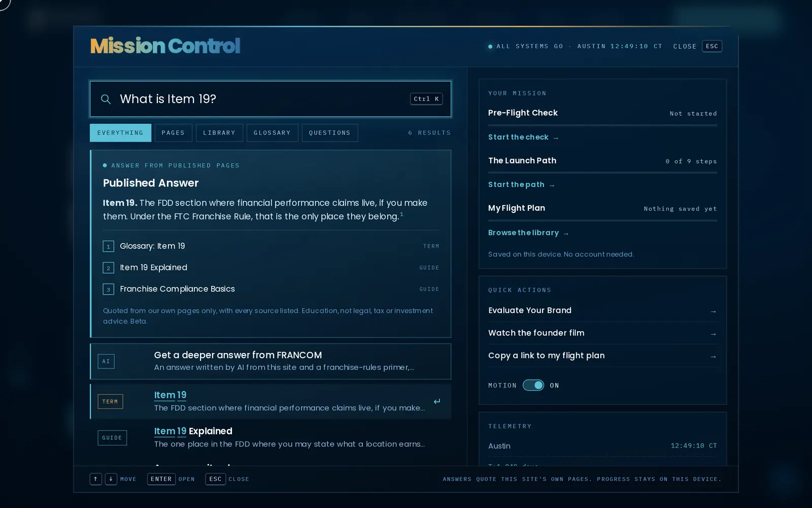
Task: Click the '6 RESULTS' count
Action: pyautogui.click(x=429, y=133)
